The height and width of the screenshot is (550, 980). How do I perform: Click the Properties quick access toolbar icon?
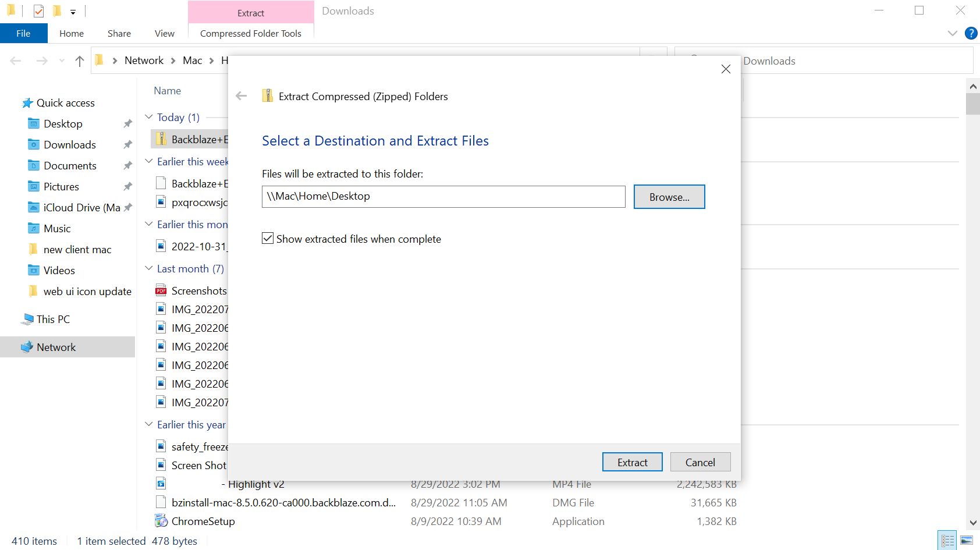[38, 11]
